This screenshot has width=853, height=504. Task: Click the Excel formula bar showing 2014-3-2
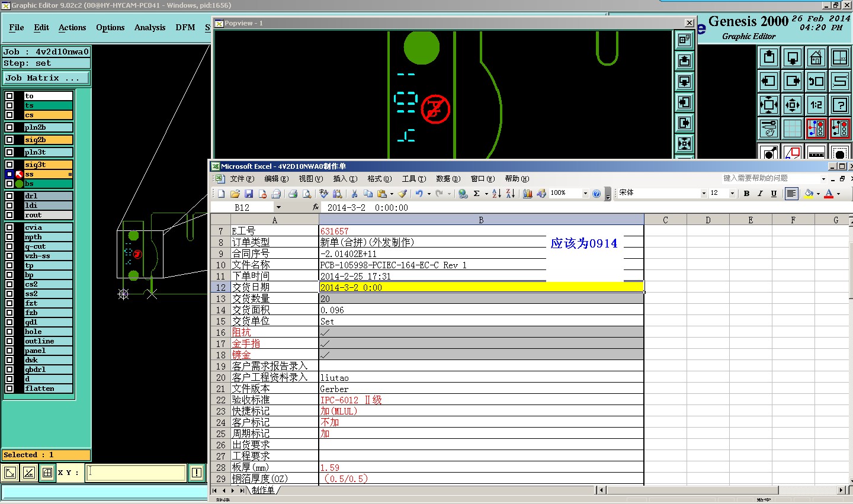pos(587,208)
